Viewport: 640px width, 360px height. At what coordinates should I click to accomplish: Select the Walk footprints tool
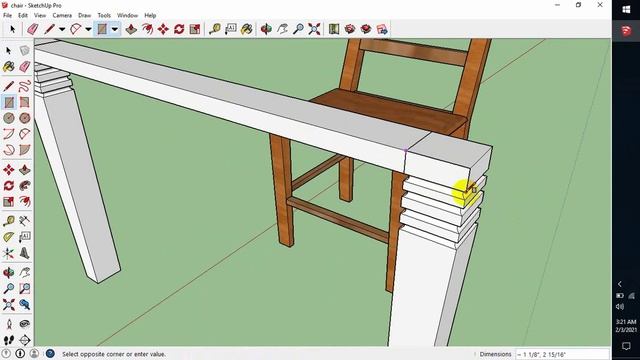tap(9, 340)
